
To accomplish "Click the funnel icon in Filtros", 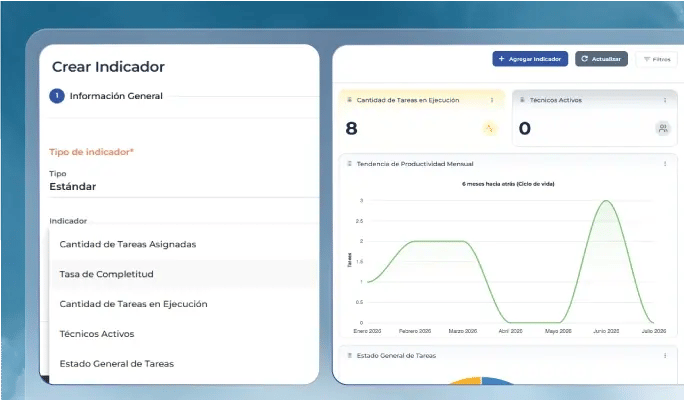I will tap(647, 59).
